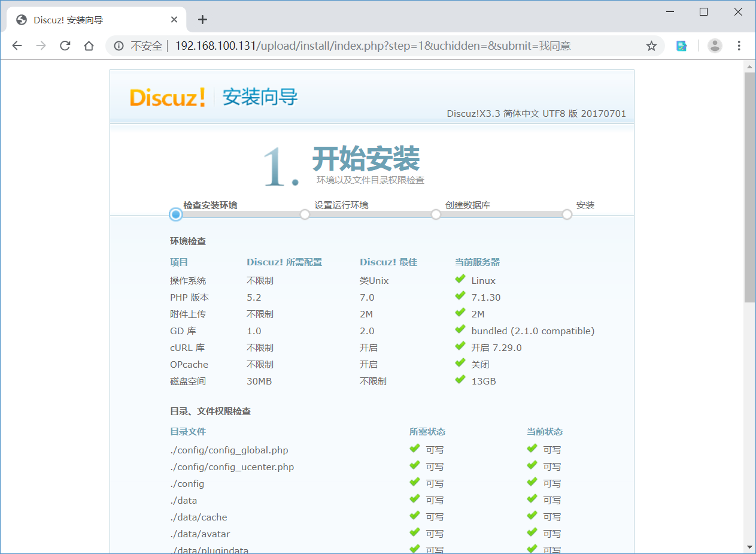Open the browser extension icon beside the star
The image size is (756, 554).
tap(681, 45)
